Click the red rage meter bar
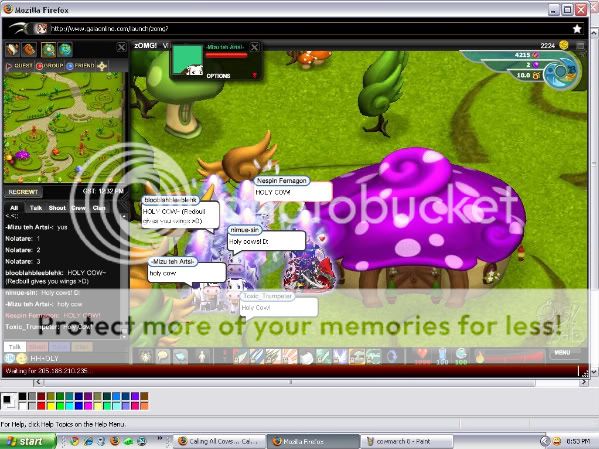Viewport: 599px width, 449px height. pos(514,357)
